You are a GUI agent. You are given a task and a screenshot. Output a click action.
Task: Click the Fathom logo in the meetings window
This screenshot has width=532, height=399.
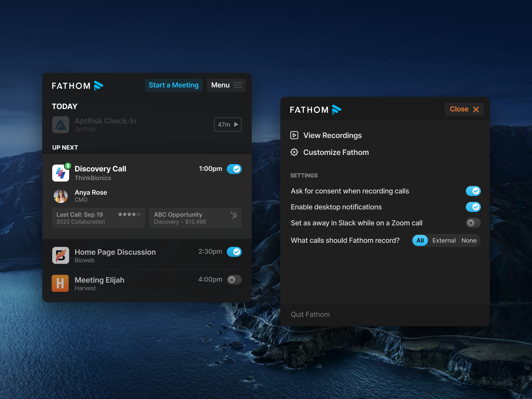click(77, 85)
